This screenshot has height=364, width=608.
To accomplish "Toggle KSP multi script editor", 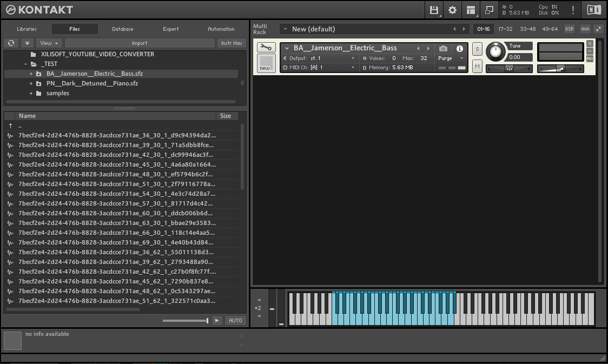I will (569, 29).
